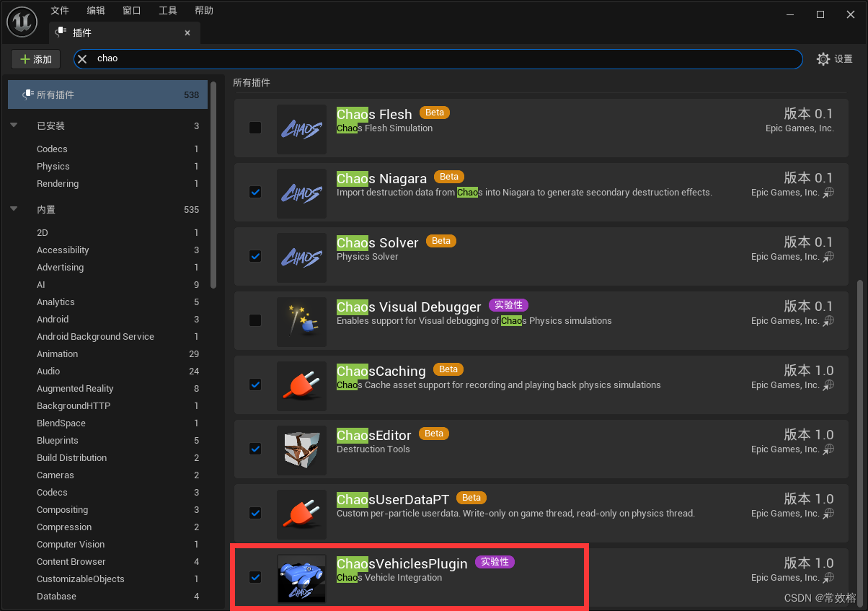This screenshot has width=868, height=611.
Task: Click the ChaosEditor cube icon
Action: pyautogui.click(x=301, y=451)
